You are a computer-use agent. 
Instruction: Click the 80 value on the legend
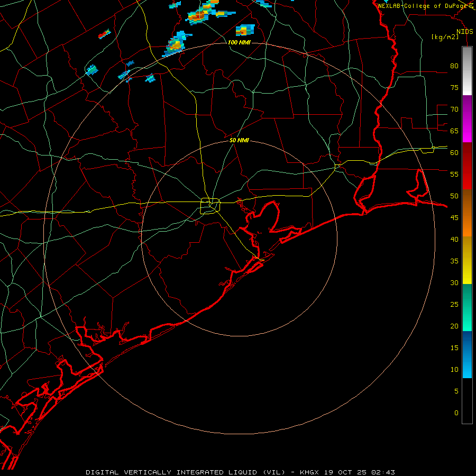point(454,66)
